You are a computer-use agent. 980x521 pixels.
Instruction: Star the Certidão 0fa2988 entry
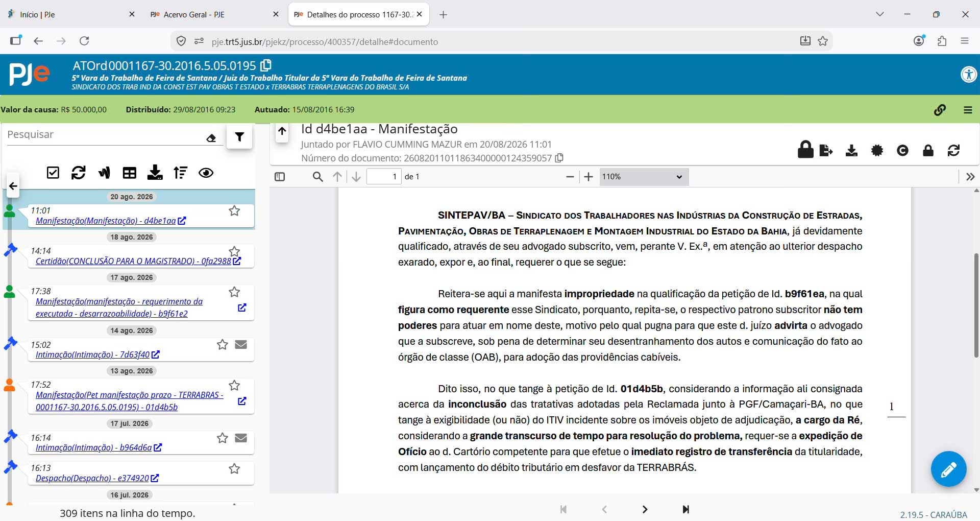(234, 251)
